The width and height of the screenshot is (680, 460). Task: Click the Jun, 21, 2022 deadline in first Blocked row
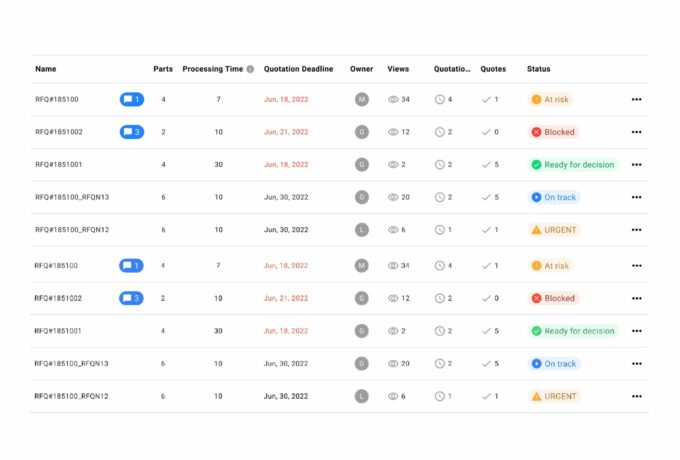(x=286, y=132)
